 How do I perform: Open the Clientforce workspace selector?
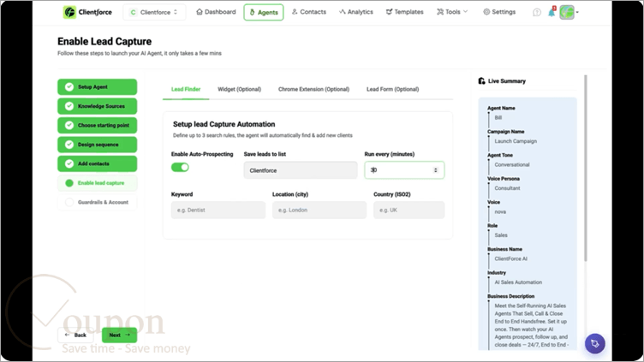(154, 12)
